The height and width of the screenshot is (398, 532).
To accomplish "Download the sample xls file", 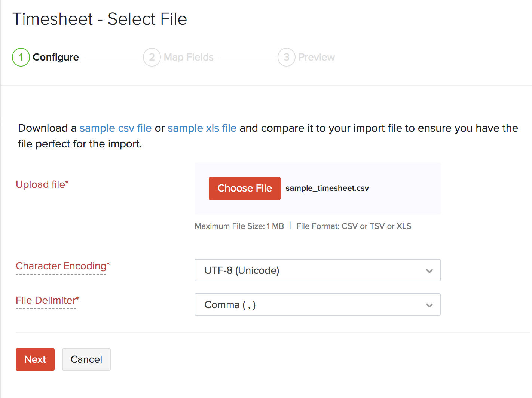I will point(202,128).
